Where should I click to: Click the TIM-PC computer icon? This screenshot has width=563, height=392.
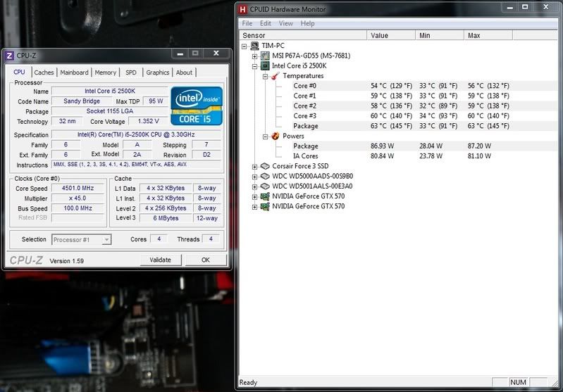[254, 46]
